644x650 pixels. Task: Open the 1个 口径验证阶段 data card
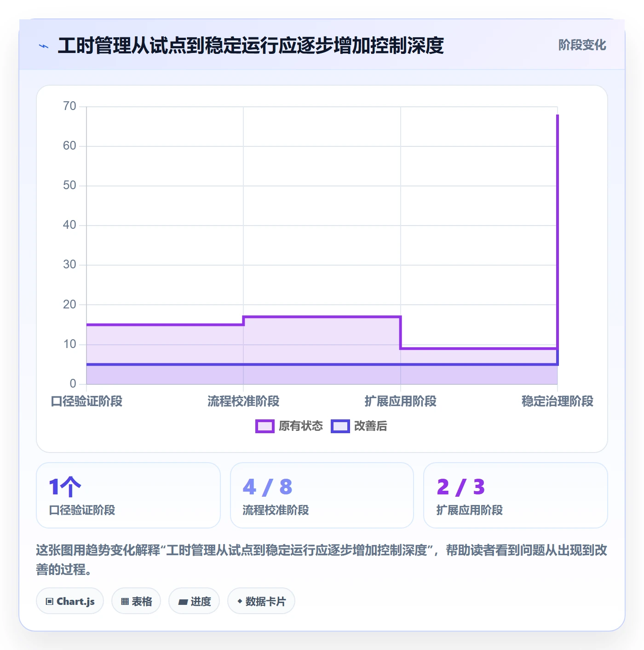[128, 495]
